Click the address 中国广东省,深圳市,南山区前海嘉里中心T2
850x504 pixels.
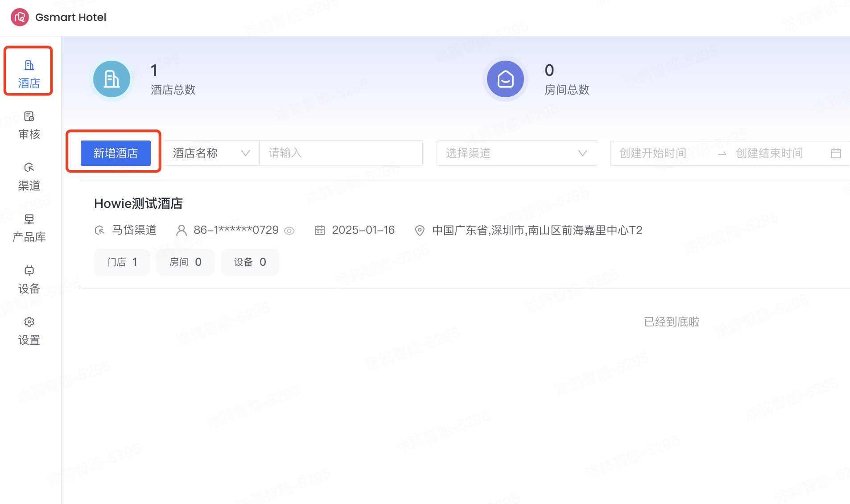coord(537,230)
